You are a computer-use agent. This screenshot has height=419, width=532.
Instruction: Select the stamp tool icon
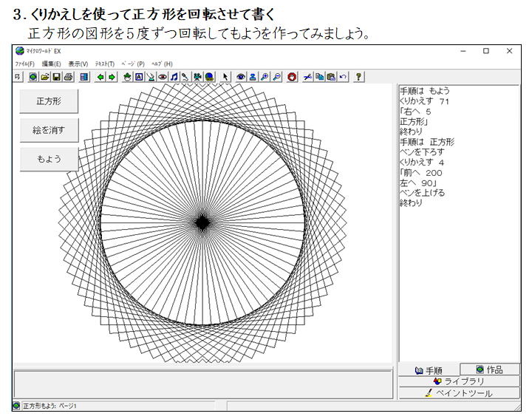point(253,77)
